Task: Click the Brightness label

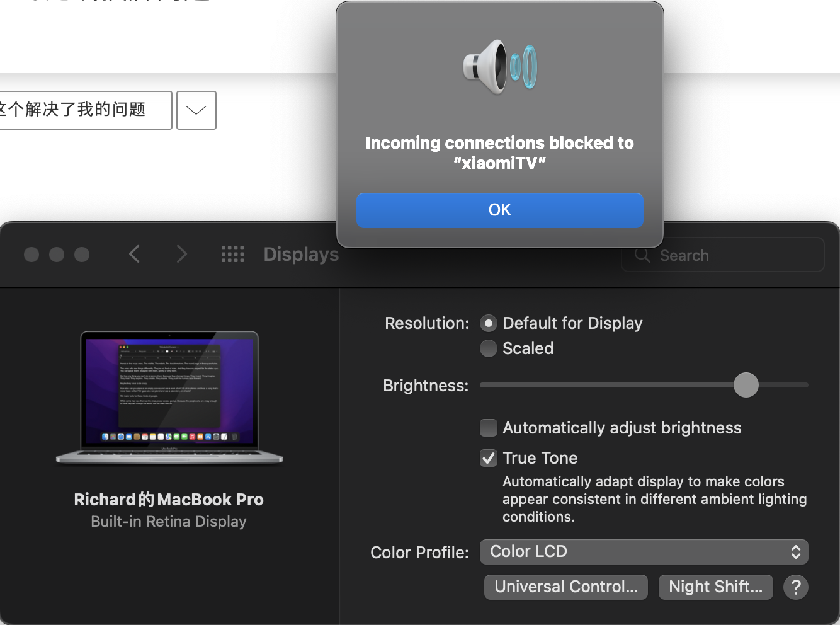Action: [426, 386]
